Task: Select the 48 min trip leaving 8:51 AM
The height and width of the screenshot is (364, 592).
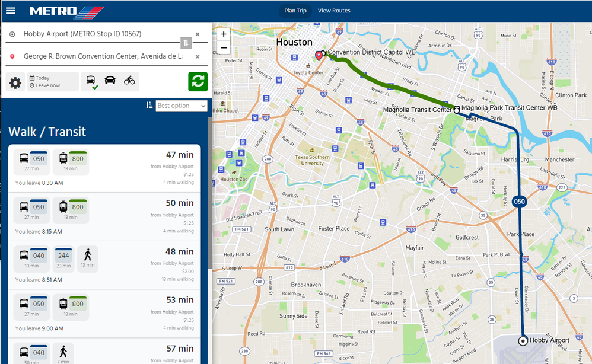Action: coord(104,265)
